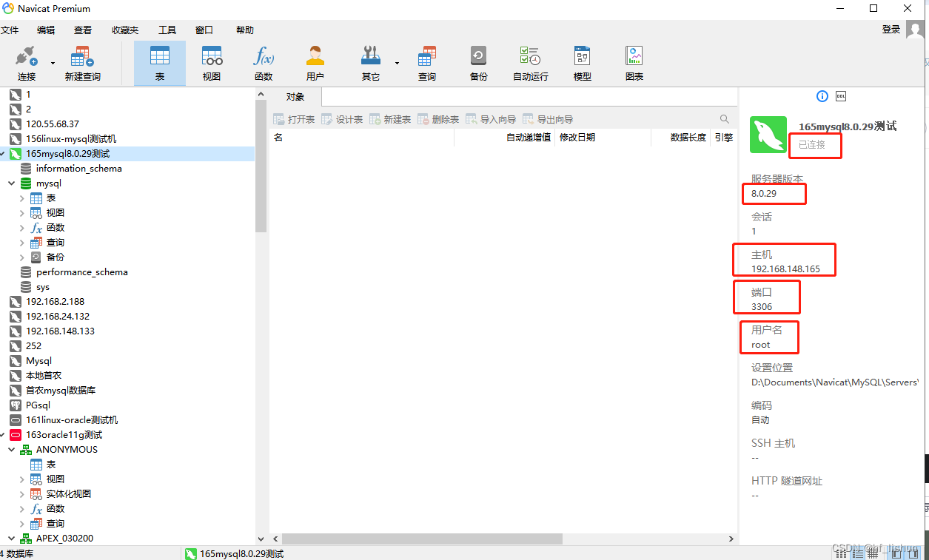Click the 删除表 button
Image resolution: width=929 pixels, height=560 pixels.
pos(438,119)
